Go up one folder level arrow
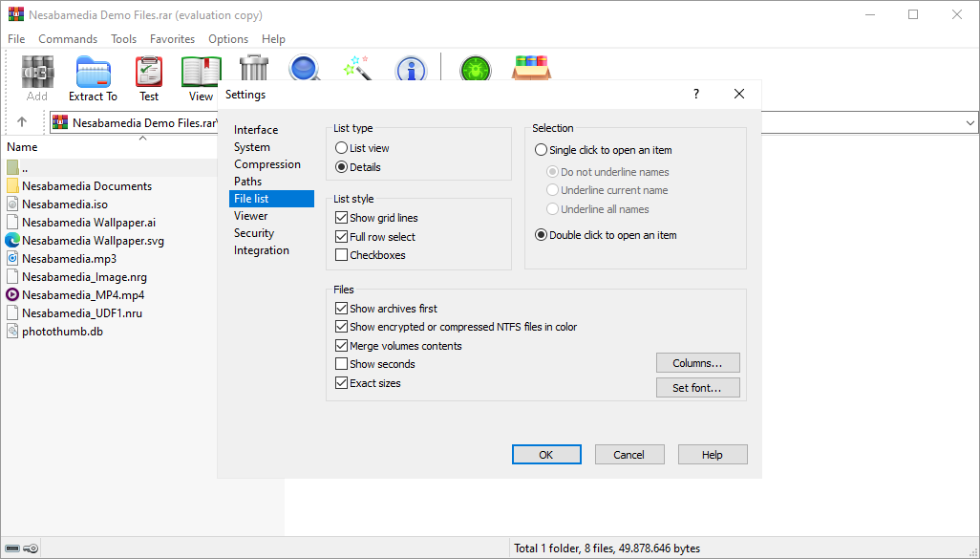The height and width of the screenshot is (559, 980). pyautogui.click(x=22, y=122)
